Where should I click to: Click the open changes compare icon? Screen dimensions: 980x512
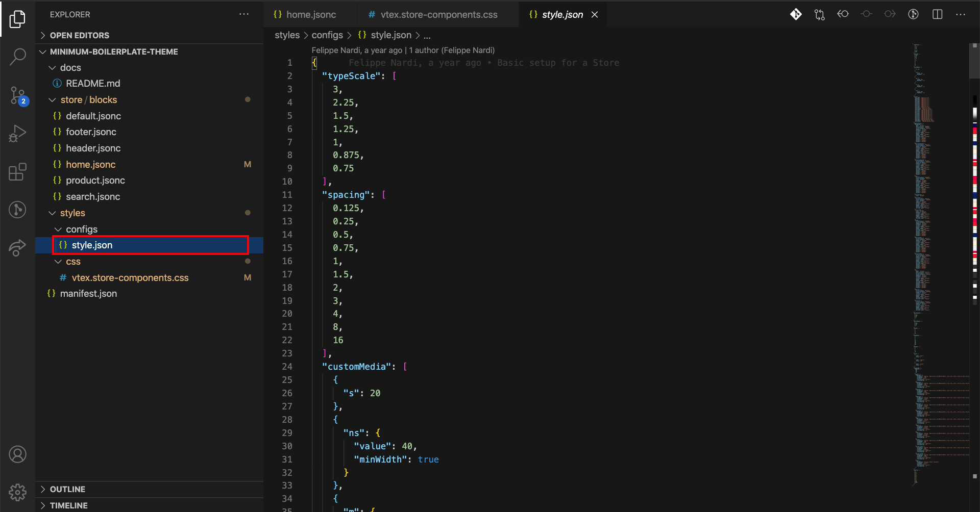819,14
